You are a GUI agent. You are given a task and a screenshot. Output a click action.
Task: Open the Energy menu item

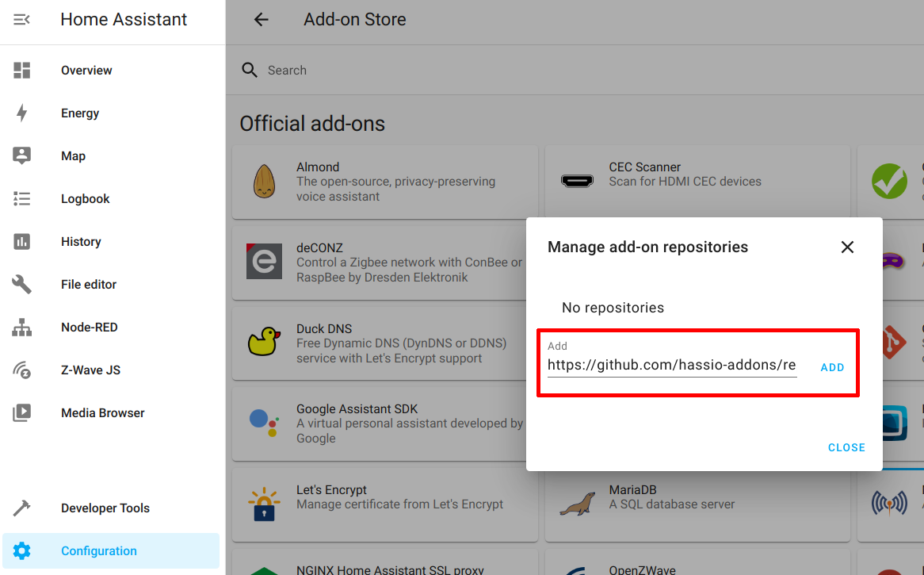click(111, 113)
